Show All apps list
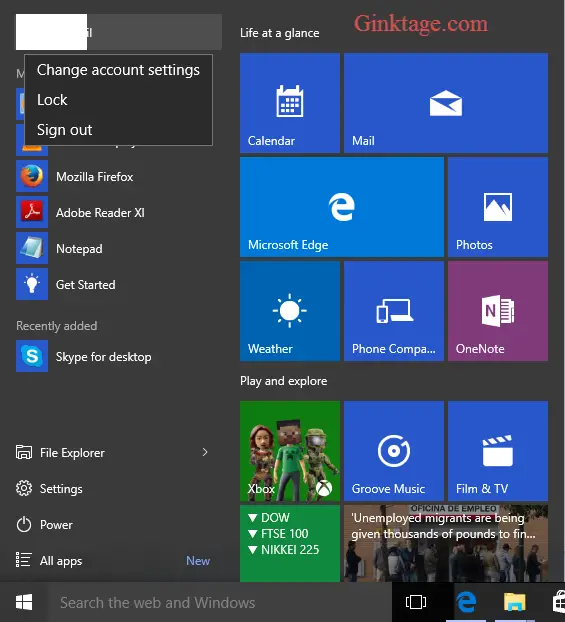This screenshot has height=622, width=565. 118,561
